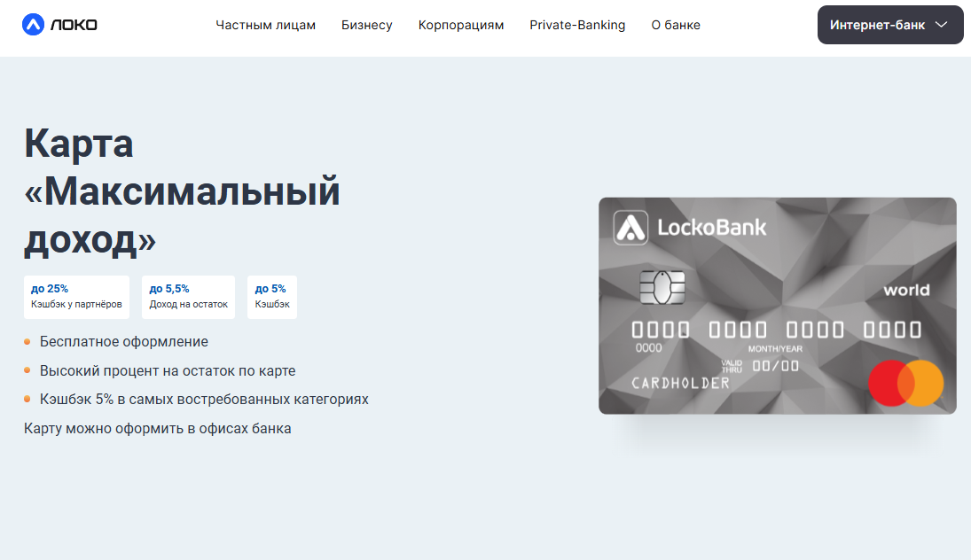Click the bank card image
The height and width of the screenshot is (560, 971).
(x=777, y=306)
